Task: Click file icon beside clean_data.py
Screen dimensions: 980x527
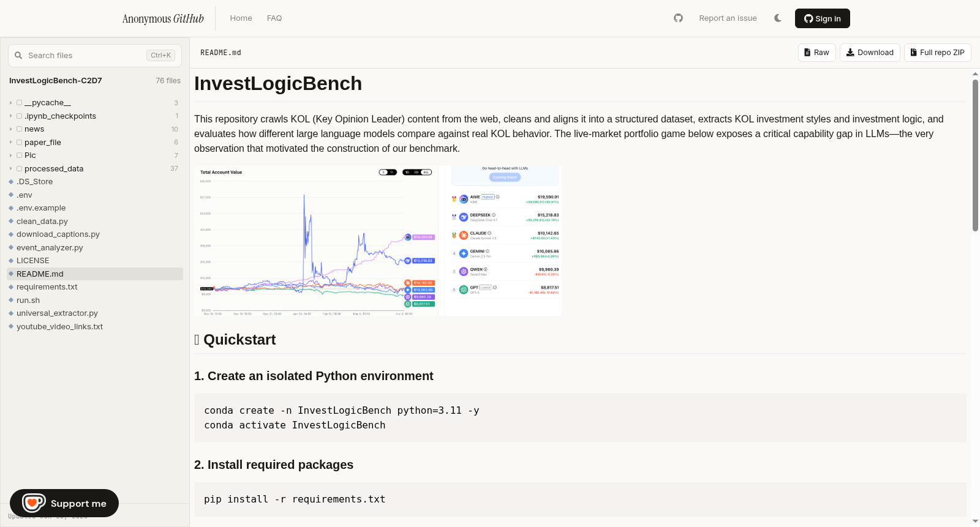Action: [11, 222]
